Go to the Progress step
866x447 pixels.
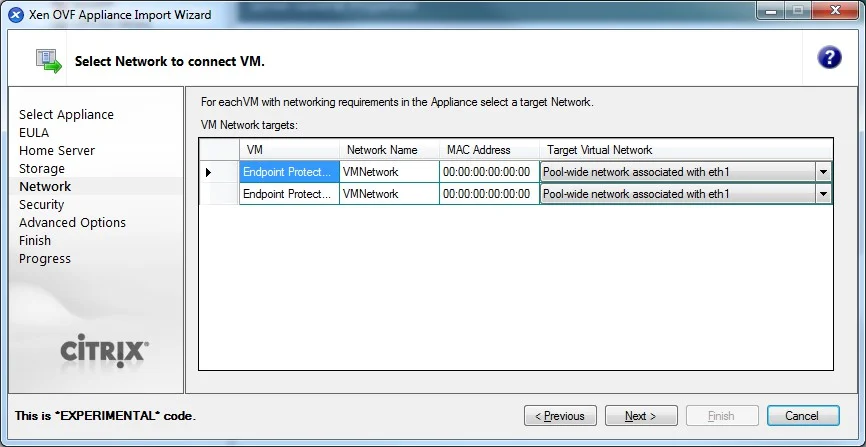pyautogui.click(x=45, y=259)
